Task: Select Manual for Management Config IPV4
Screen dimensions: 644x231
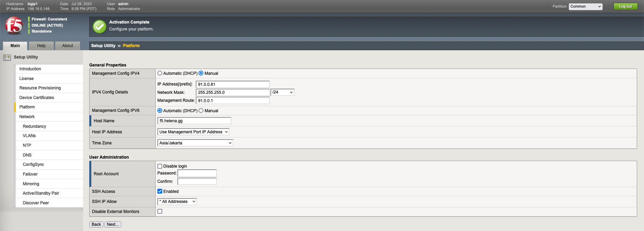Action: (x=201, y=73)
